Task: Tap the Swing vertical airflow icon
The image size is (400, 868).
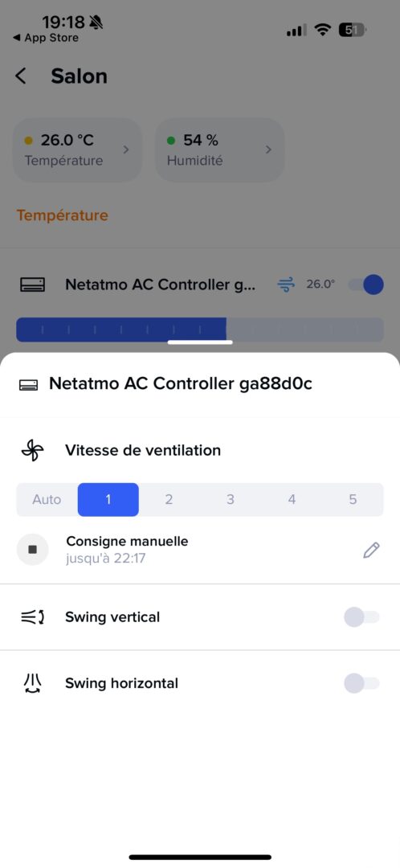Action: [32, 616]
